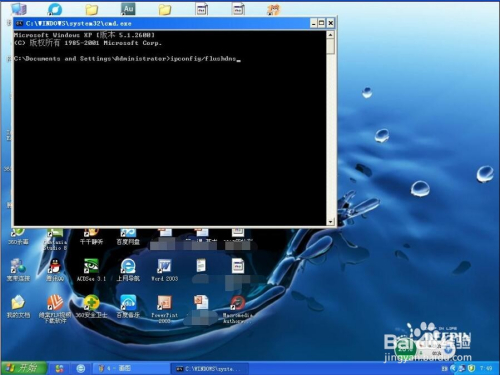Click the IE quick launch taskbar icon
This screenshot has width=500, height=375.
[x=81, y=368]
